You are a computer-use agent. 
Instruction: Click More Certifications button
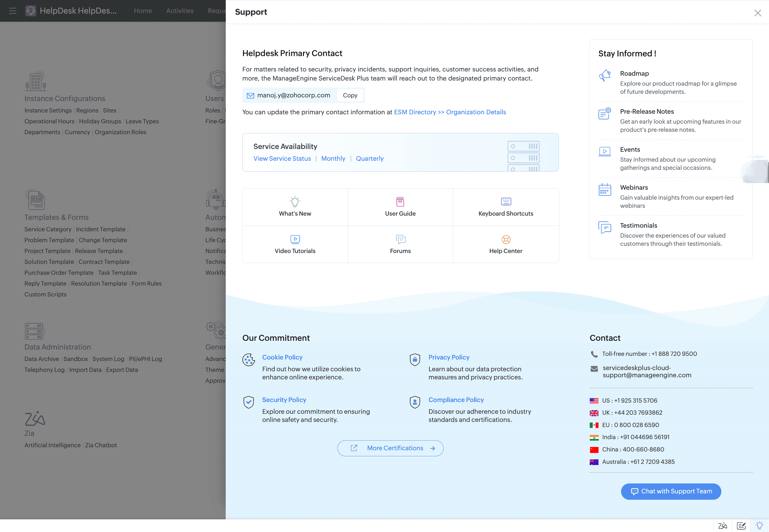[x=390, y=448]
